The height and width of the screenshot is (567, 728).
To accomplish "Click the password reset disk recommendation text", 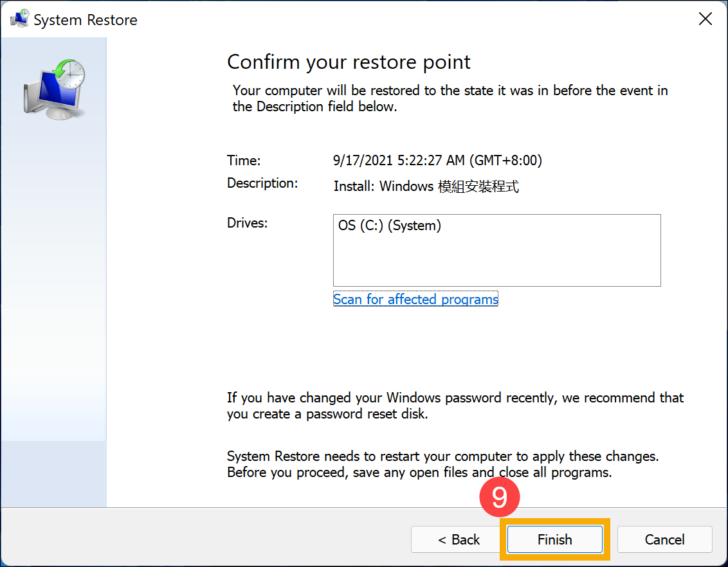I will point(455,406).
